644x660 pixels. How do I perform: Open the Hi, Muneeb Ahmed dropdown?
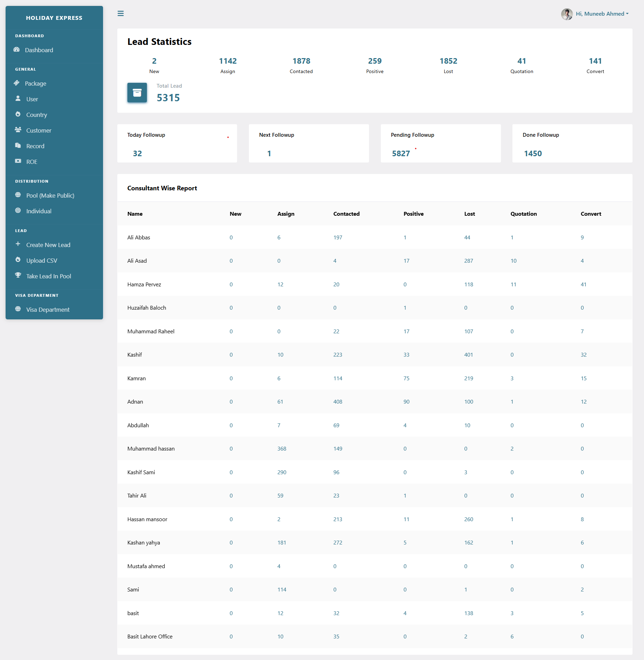[x=602, y=14]
